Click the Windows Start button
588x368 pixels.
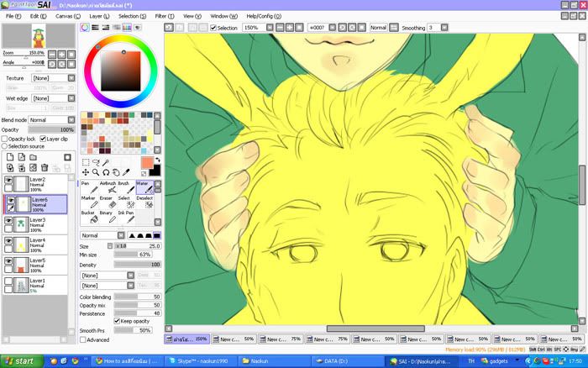point(20,360)
